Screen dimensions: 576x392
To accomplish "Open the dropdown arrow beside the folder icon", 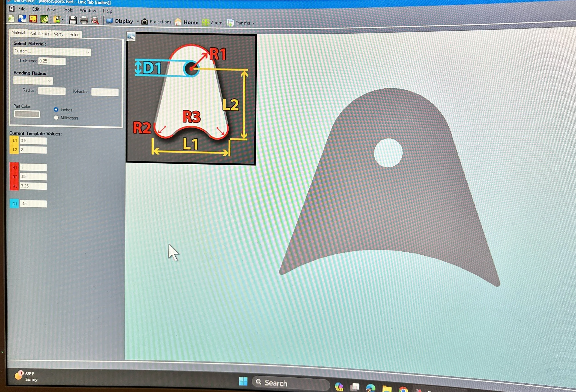I will (63, 20).
